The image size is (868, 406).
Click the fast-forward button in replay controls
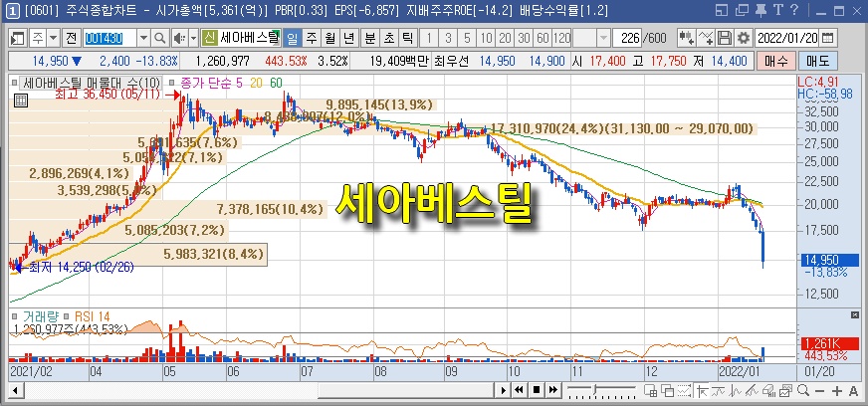[x=553, y=390]
